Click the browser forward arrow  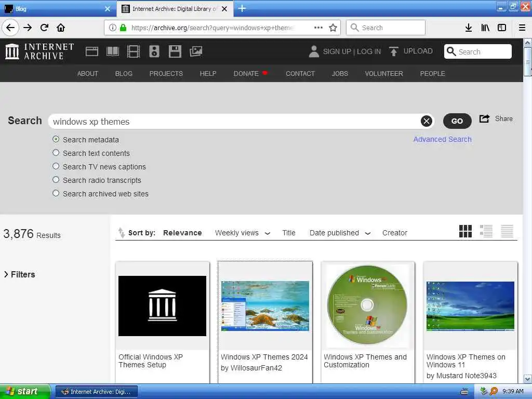point(28,28)
